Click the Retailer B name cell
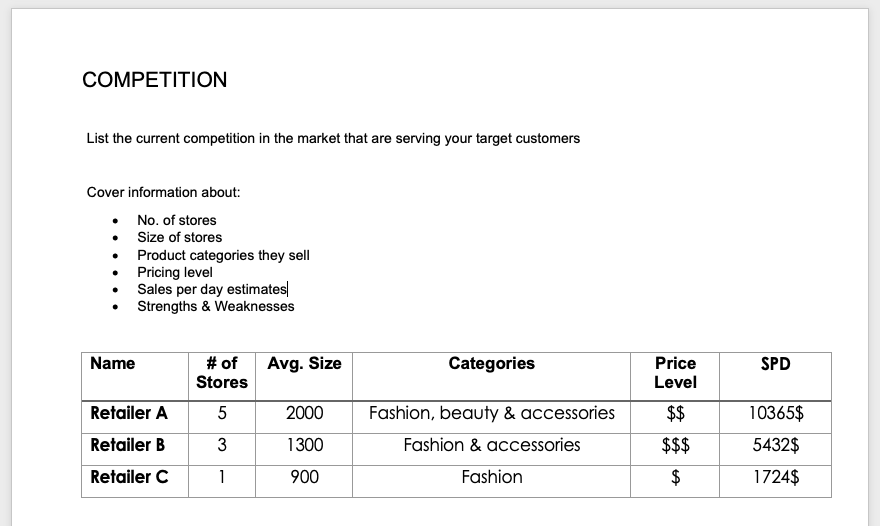Image resolution: width=880 pixels, height=526 pixels. (135, 449)
